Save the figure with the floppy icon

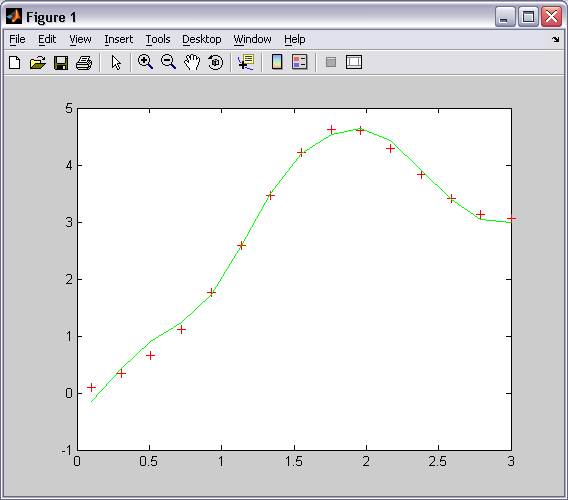pyautogui.click(x=61, y=63)
